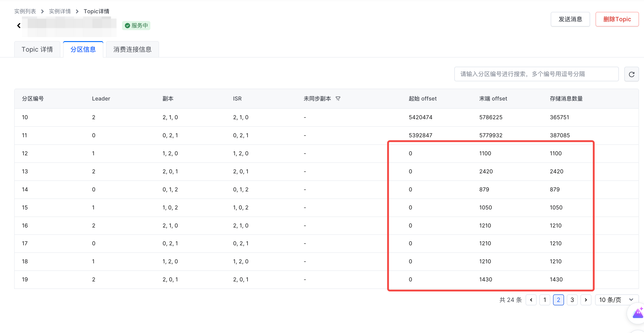644x333 pixels.
Task: Click end offset 5786225
Action: (x=491, y=117)
